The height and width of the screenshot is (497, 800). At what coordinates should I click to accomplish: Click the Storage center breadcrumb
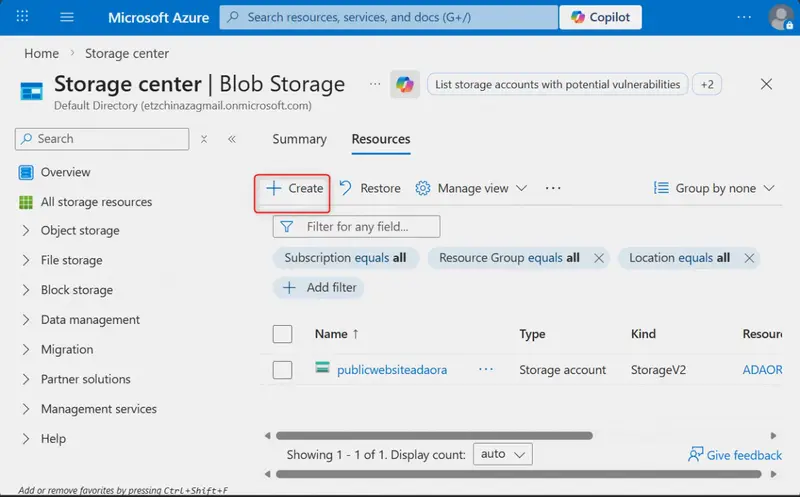point(127,54)
